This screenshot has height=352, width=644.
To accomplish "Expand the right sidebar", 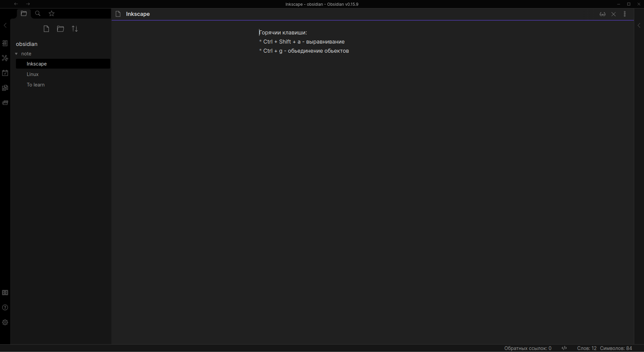I will 639,25.
